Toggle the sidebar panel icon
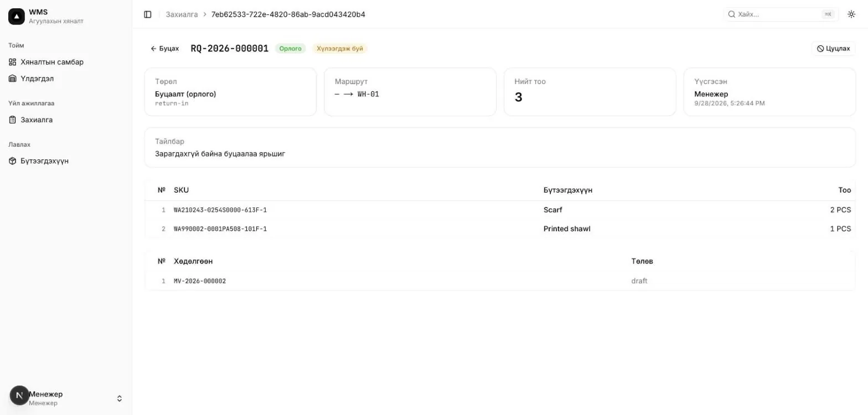This screenshot has width=868, height=415. pyautogui.click(x=148, y=14)
